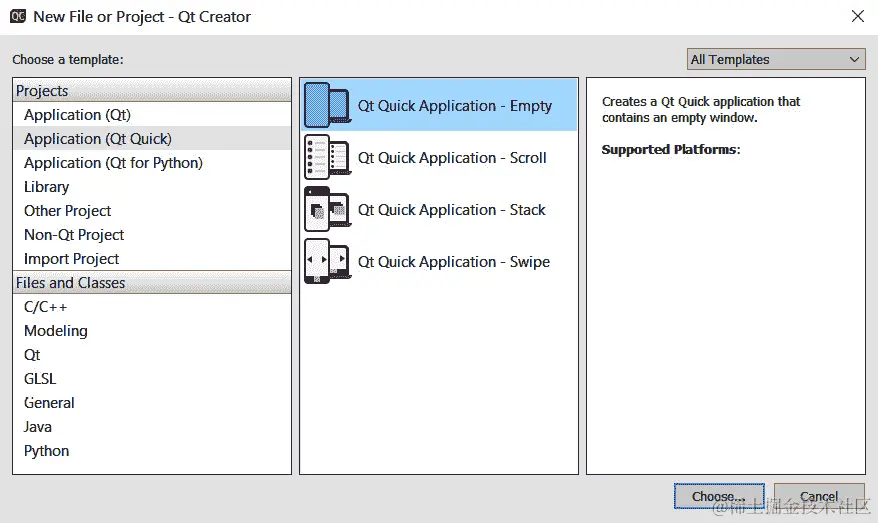
Task: Select Application (Qt for Python) category
Action: tap(152, 163)
